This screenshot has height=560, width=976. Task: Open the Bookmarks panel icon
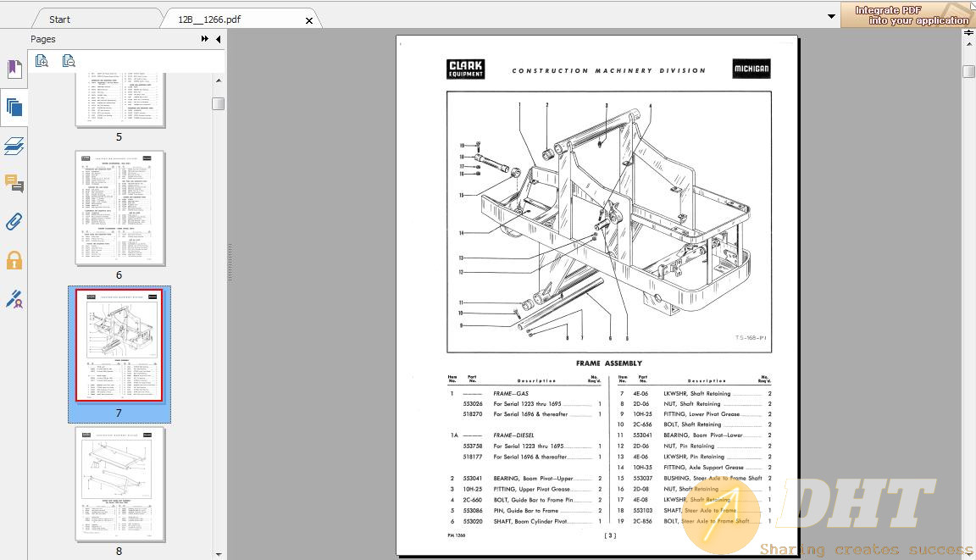point(14,69)
